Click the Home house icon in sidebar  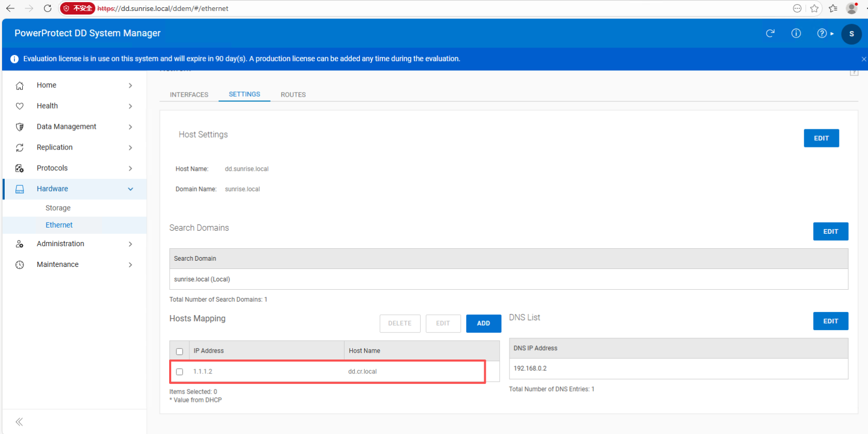coord(20,85)
